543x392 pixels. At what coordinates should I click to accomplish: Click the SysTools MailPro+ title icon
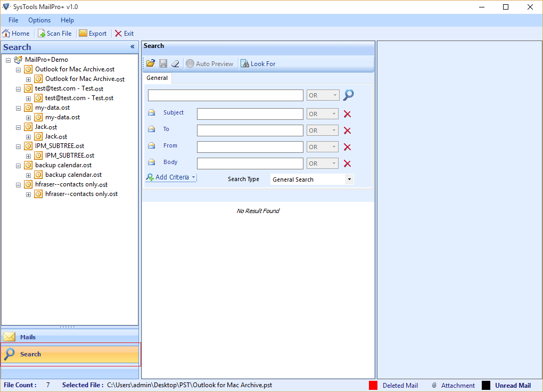[x=6, y=6]
